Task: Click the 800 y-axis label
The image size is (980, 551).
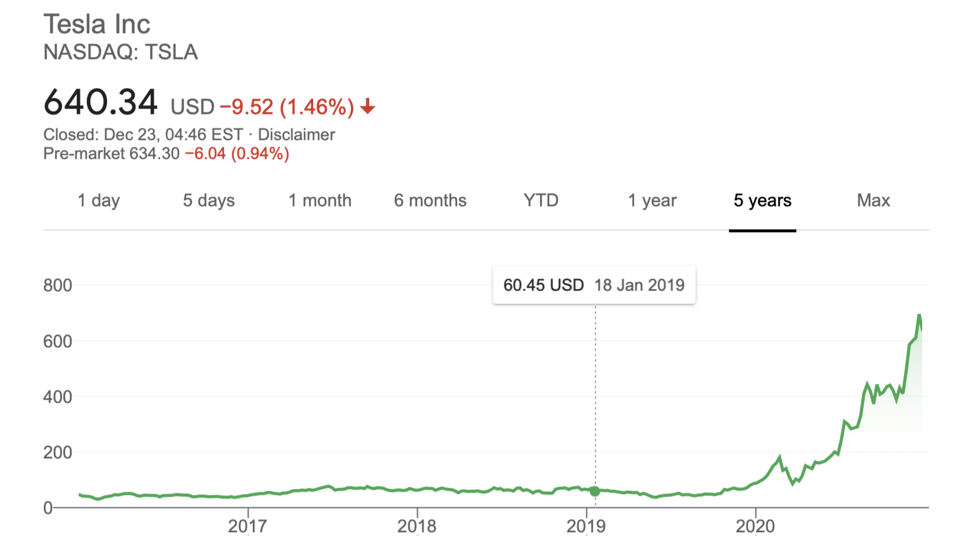Action: pyautogui.click(x=58, y=285)
